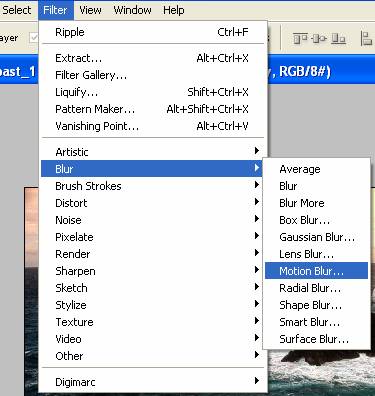Expand the Sharpen submenu
This screenshot has height=396, width=375.
(153, 271)
